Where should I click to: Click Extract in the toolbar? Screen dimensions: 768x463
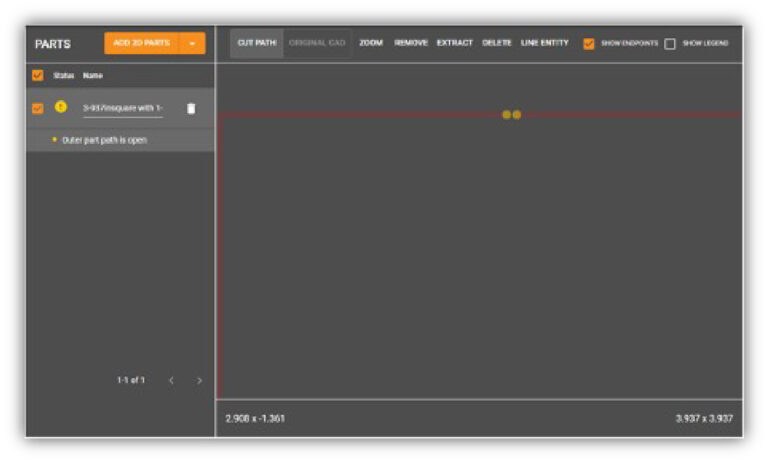pos(455,43)
